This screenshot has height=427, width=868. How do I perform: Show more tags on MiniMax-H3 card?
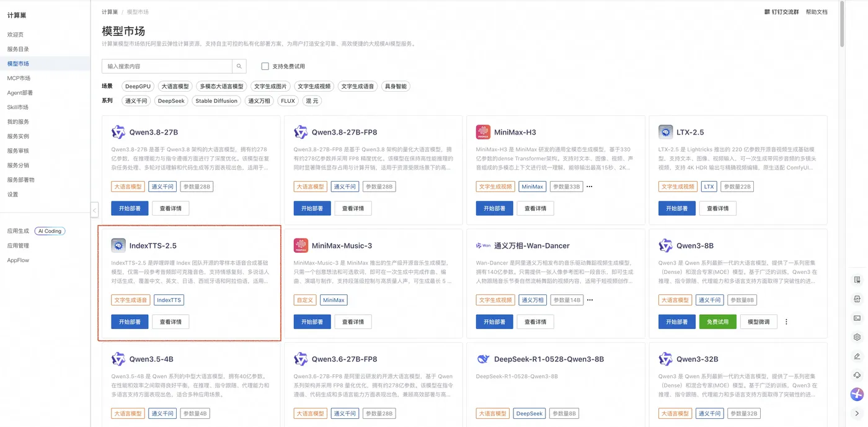590,187
